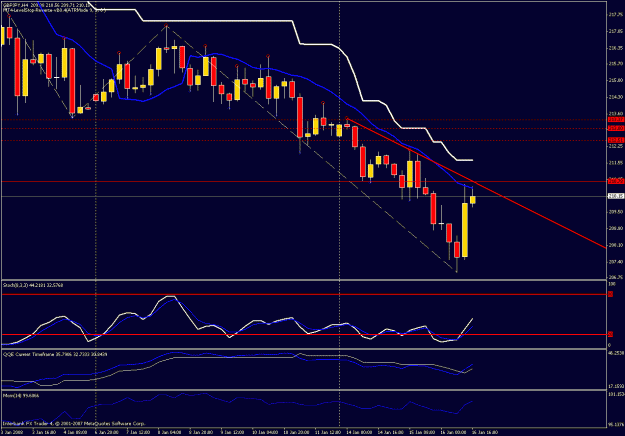Click the 209.50 price scale value
625x436 pixels.
point(615,212)
